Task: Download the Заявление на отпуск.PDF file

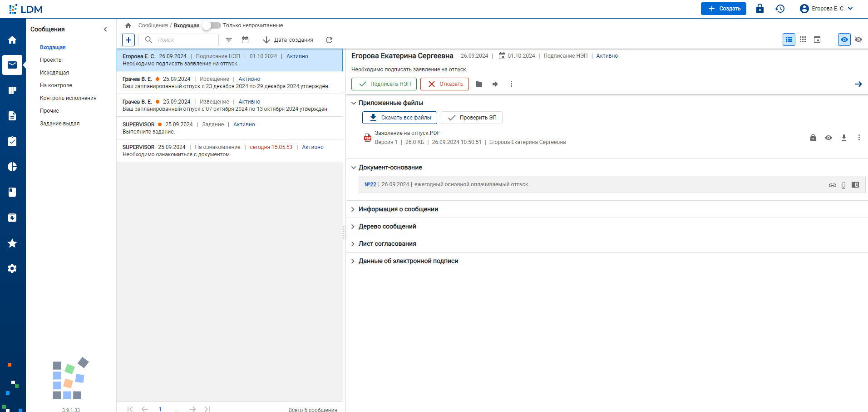Action: (x=843, y=138)
